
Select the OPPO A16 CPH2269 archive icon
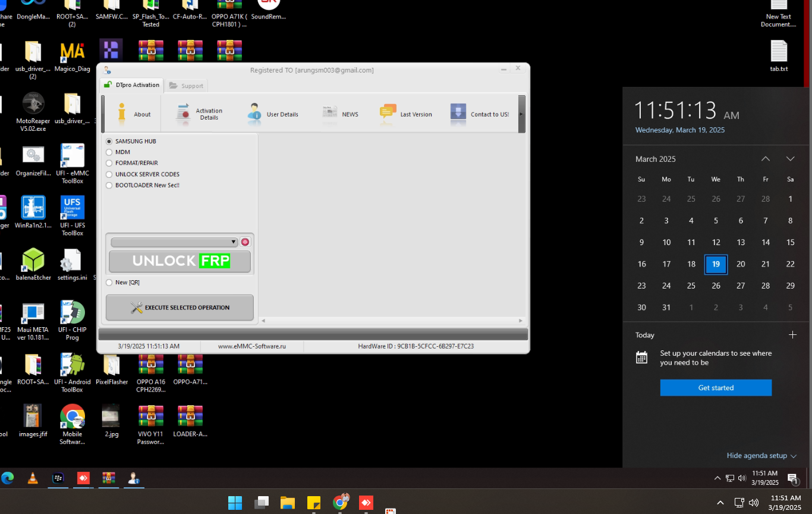[x=151, y=372]
